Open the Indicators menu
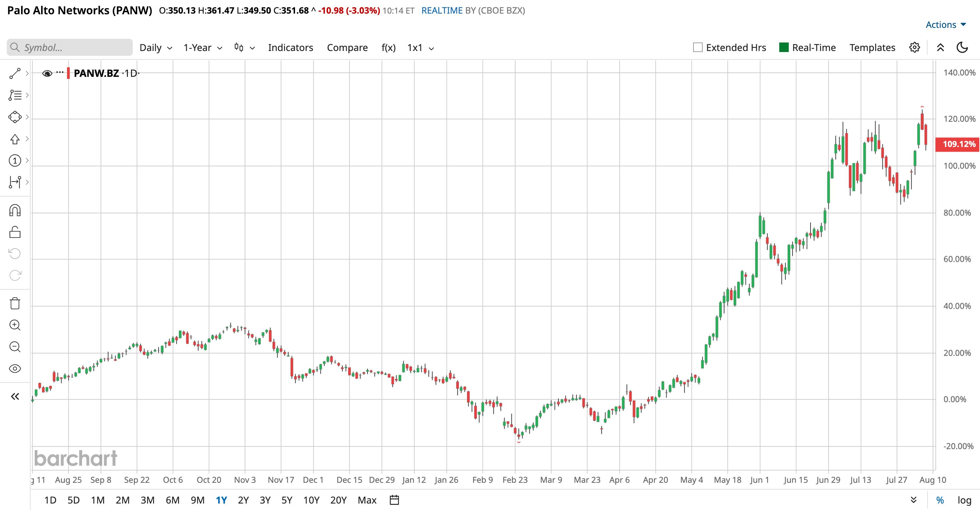The width and height of the screenshot is (980, 510). (x=291, y=48)
